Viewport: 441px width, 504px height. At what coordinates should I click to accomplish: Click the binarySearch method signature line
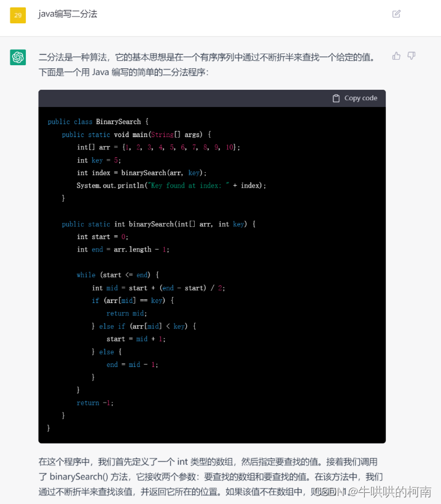158,224
